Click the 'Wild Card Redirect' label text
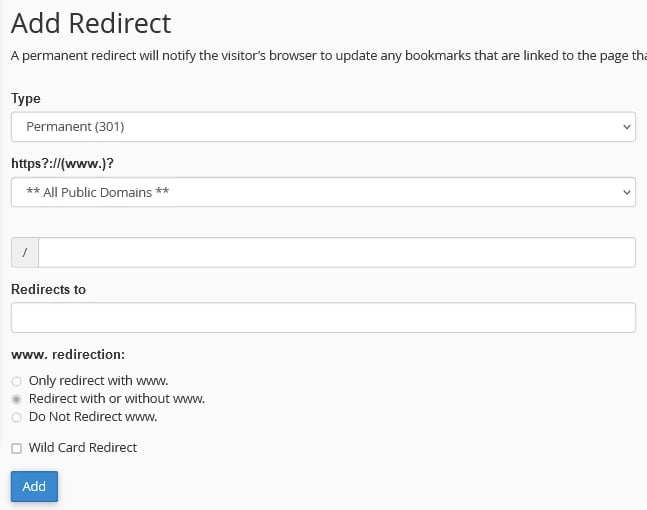 [83, 448]
